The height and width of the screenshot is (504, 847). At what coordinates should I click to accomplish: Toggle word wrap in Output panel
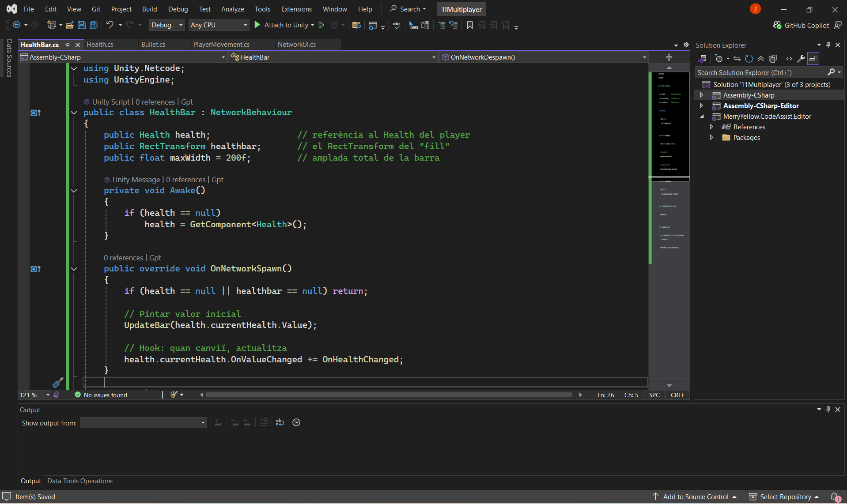(x=280, y=422)
